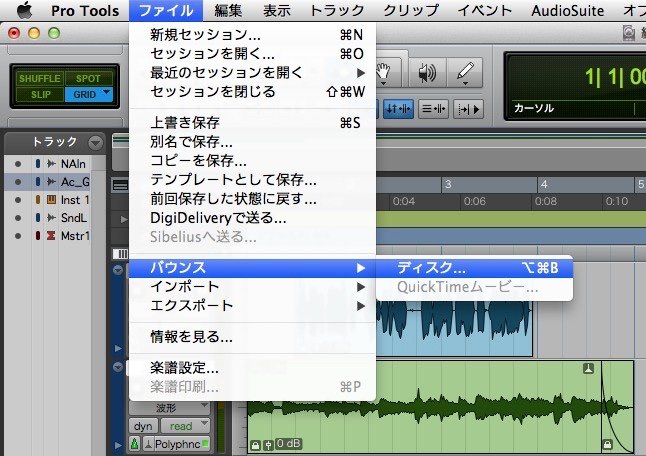This screenshot has width=646, height=456.
Task: Open the イベント menu
Action: click(484, 11)
